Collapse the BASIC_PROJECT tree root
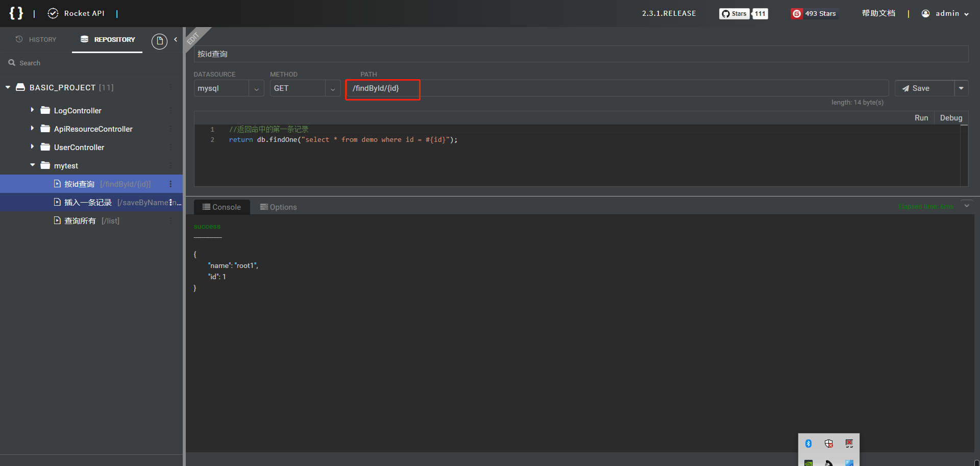Viewport: 980px width, 466px height. (8, 87)
